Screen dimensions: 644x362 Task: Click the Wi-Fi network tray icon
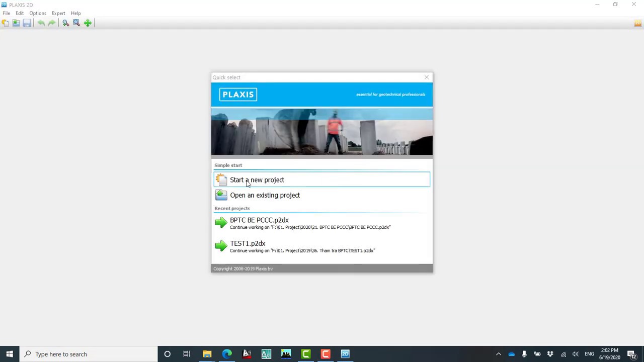click(563, 354)
